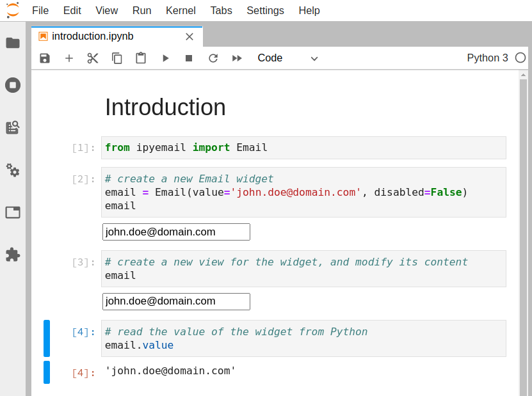The width and height of the screenshot is (532, 396).
Task: Open the file browser in the sidebar
Action: click(x=13, y=43)
